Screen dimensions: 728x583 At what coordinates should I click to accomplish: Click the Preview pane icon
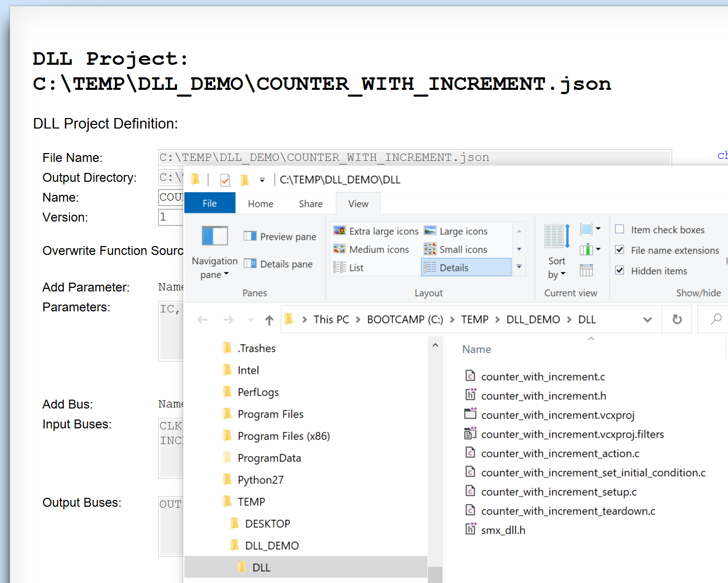tap(250, 237)
